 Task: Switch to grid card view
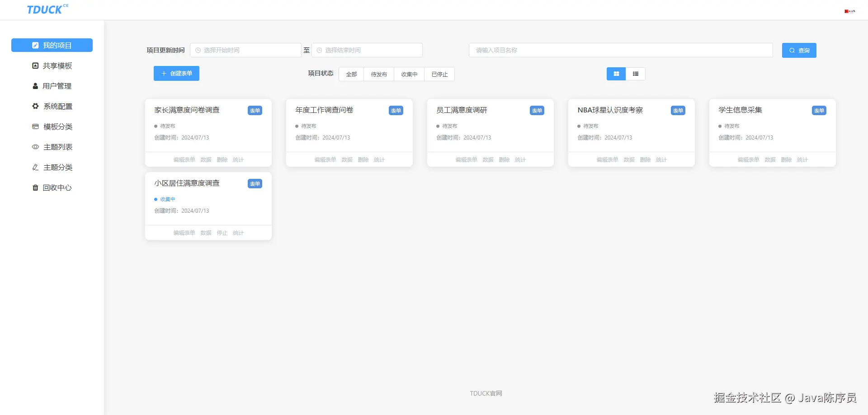[x=616, y=74]
